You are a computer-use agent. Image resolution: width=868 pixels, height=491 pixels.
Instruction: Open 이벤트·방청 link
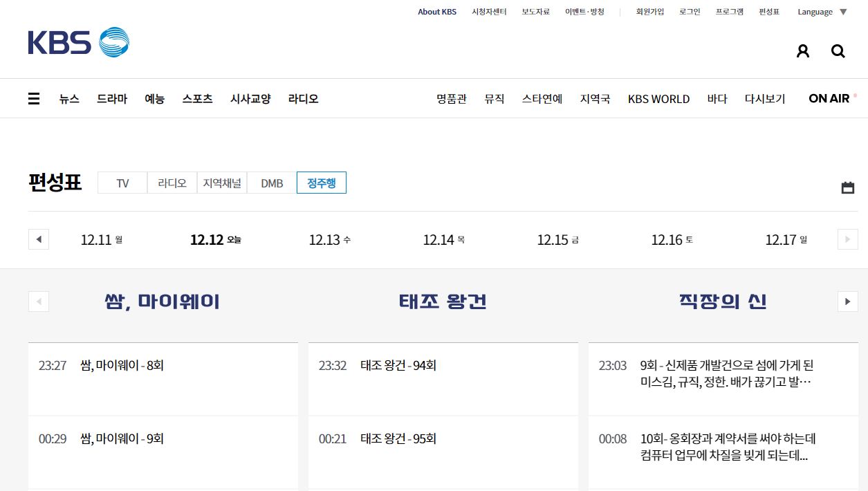584,12
